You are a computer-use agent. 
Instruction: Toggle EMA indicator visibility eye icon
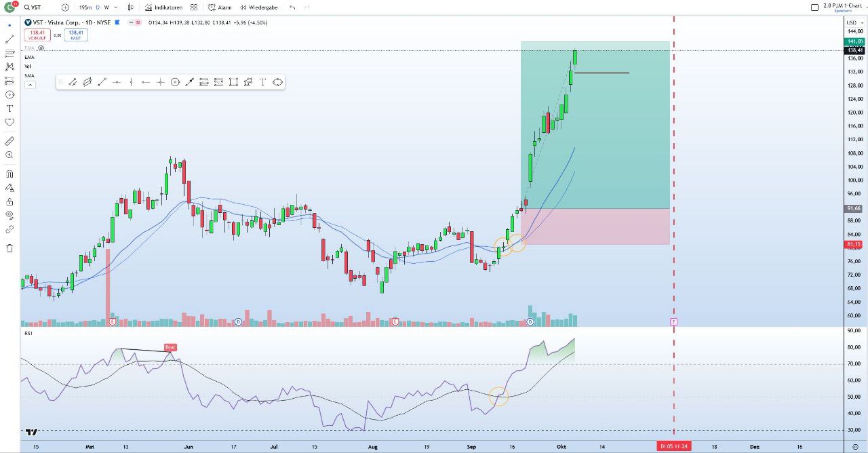coord(41,48)
